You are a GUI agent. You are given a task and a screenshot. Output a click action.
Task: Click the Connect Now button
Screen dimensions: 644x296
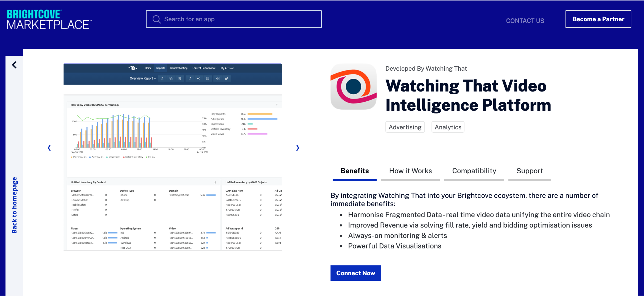356,273
